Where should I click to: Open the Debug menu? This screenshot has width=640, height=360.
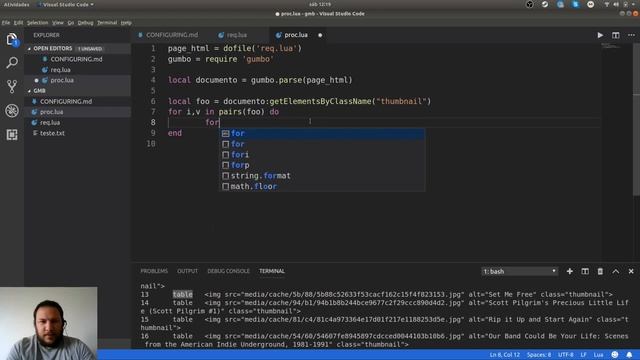coord(85,23)
